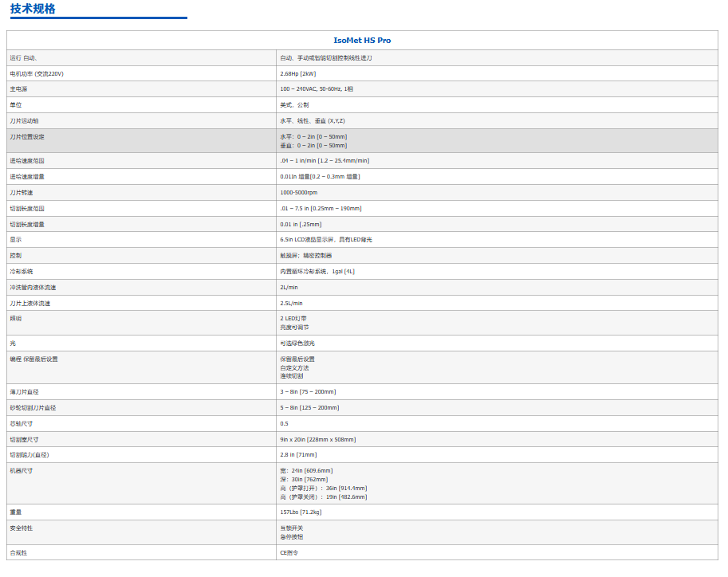Click the value CE指令
Screen dimensions: 728x577
point(289,553)
